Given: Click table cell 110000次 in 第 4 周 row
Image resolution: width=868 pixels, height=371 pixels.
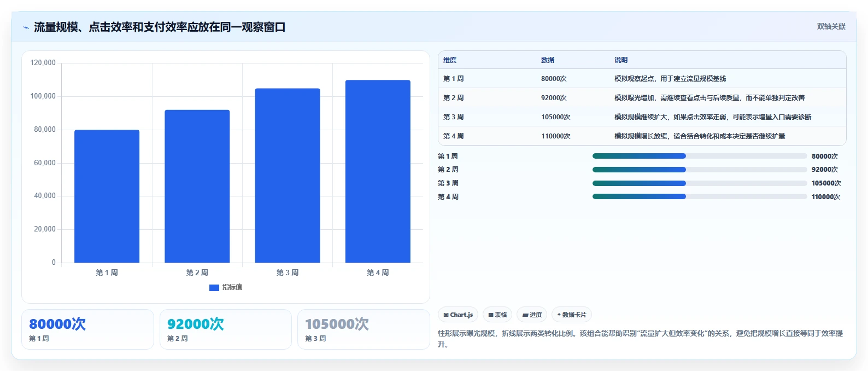Looking at the screenshot, I should [556, 136].
